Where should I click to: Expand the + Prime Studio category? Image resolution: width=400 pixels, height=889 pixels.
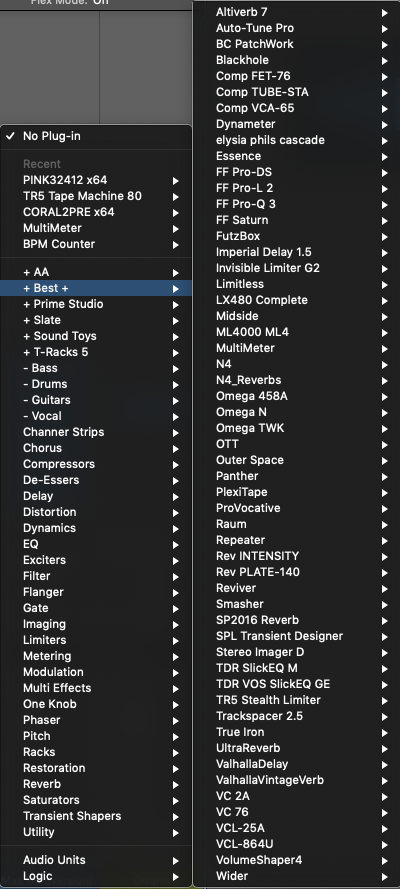[96, 304]
